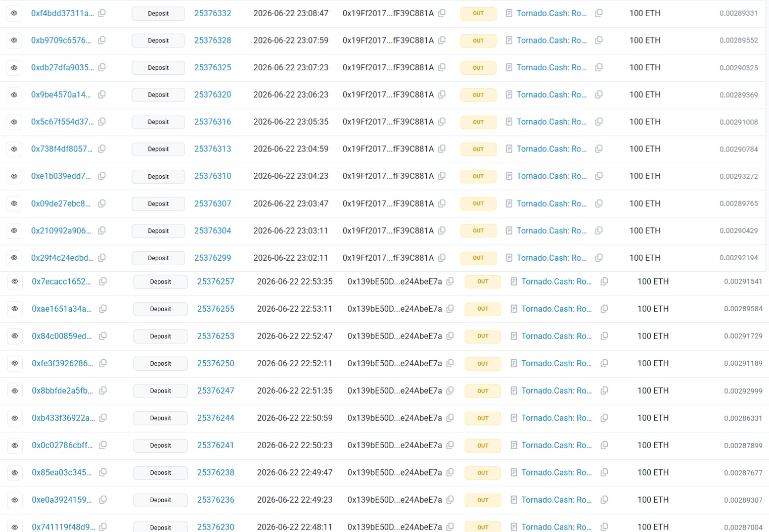769x532 pixels.
Task: Open transaction hash 0x84c00859ed...
Action: click(x=62, y=336)
